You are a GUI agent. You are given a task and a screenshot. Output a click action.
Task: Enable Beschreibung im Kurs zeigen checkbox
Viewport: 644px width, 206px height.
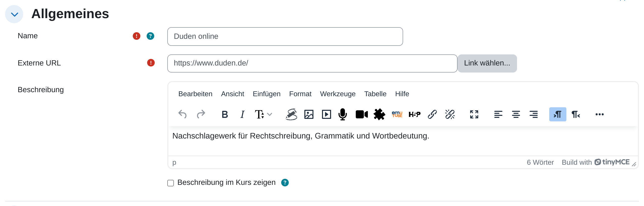tap(171, 183)
